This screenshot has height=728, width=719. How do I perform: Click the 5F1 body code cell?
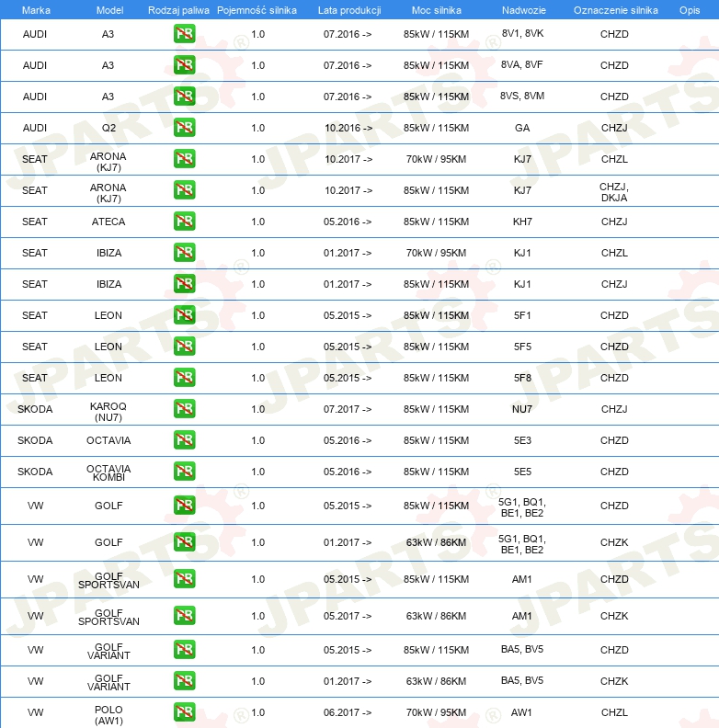(522, 315)
